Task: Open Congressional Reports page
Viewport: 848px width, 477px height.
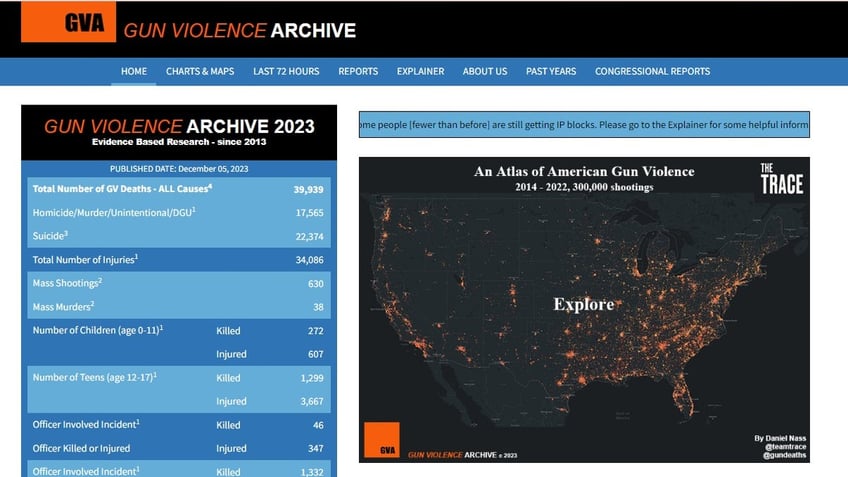Action: pos(652,71)
